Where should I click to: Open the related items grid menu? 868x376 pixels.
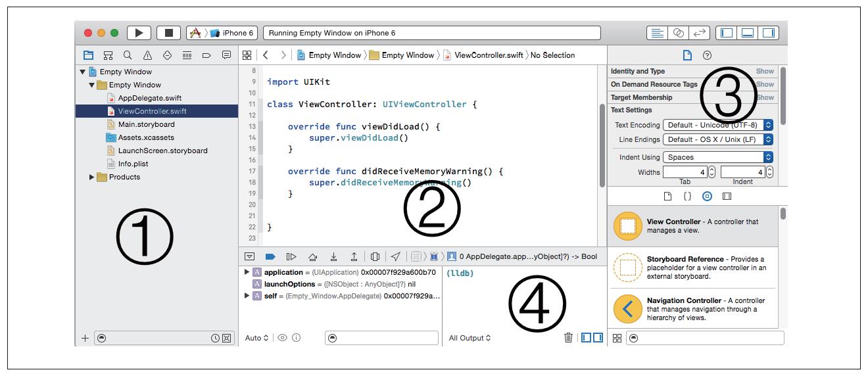tap(247, 55)
